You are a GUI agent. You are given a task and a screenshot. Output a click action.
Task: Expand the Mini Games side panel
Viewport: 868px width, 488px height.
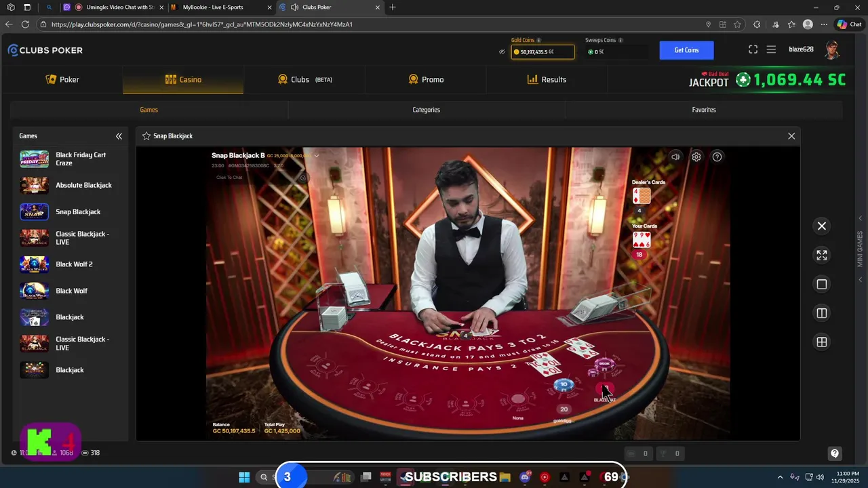tap(860, 249)
